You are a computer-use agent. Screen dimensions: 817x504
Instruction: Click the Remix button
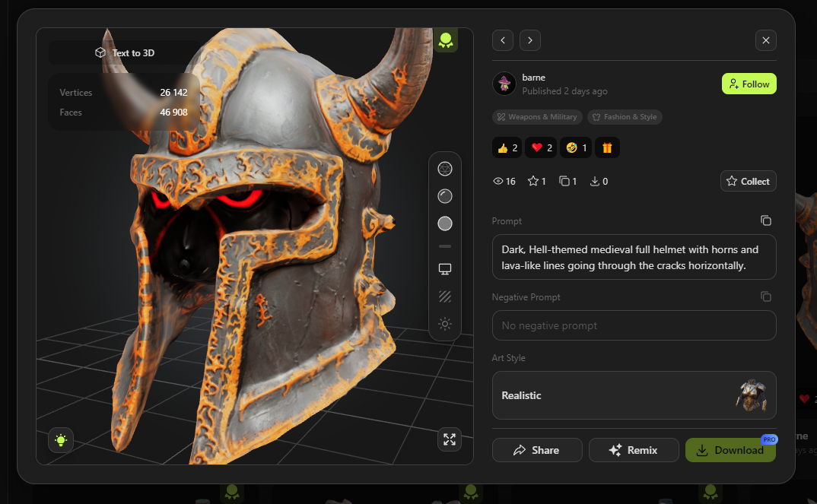click(633, 450)
